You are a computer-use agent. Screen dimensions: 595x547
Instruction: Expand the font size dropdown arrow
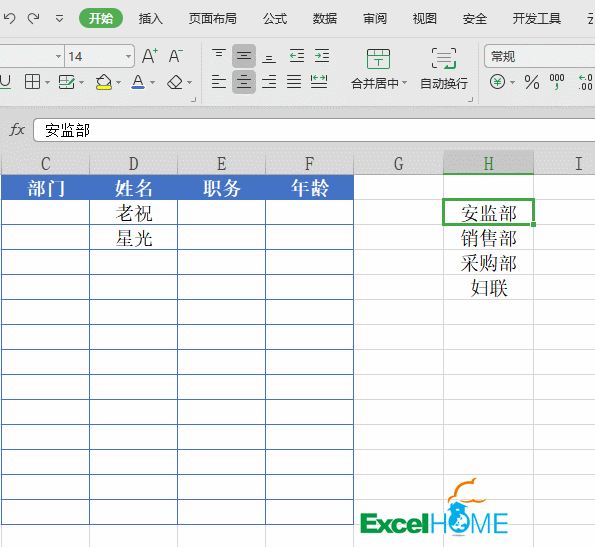tap(129, 57)
